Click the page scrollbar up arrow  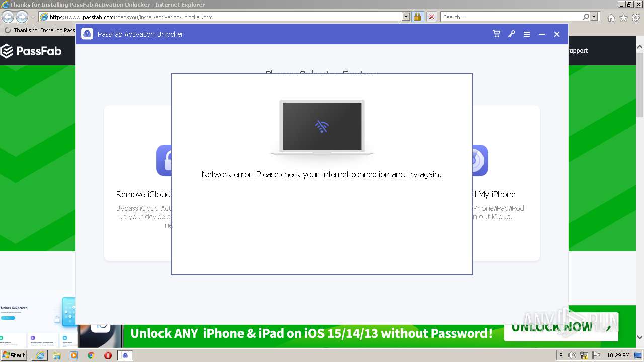tap(639, 47)
